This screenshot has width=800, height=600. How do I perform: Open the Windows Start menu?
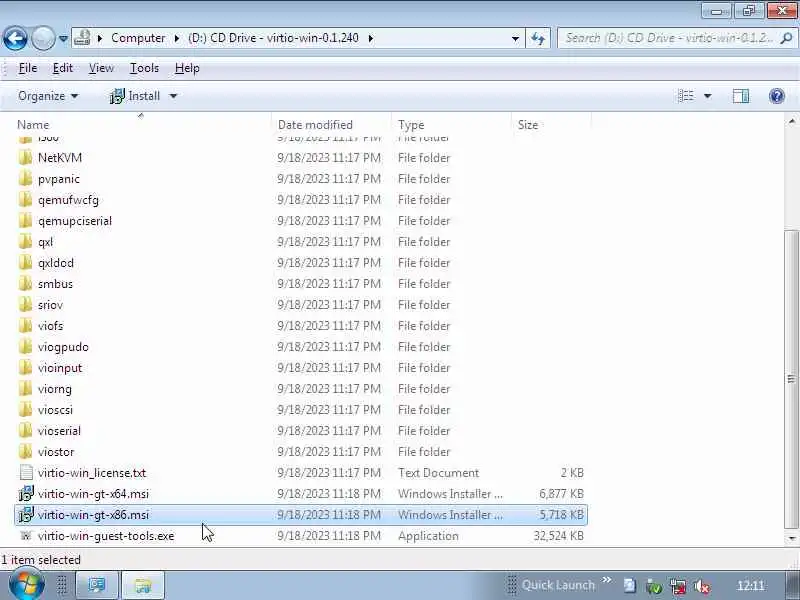click(27, 585)
